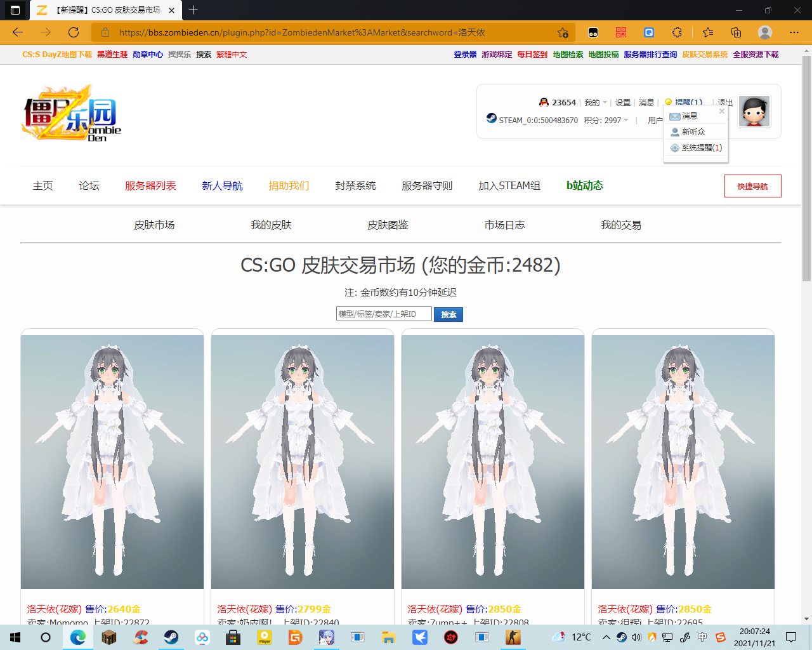Click the 登录器 link in top bar
Image resolution: width=812 pixels, height=650 pixels.
pyautogui.click(x=465, y=55)
